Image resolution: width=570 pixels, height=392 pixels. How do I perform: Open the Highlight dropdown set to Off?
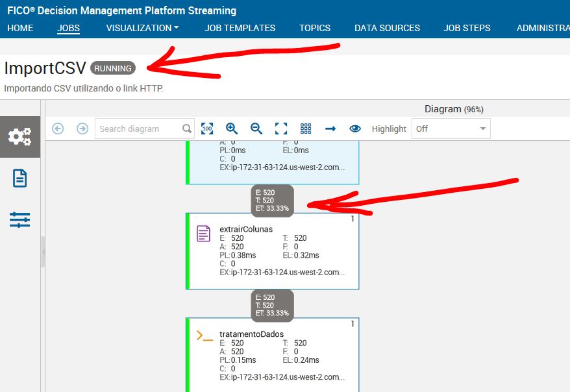point(451,129)
